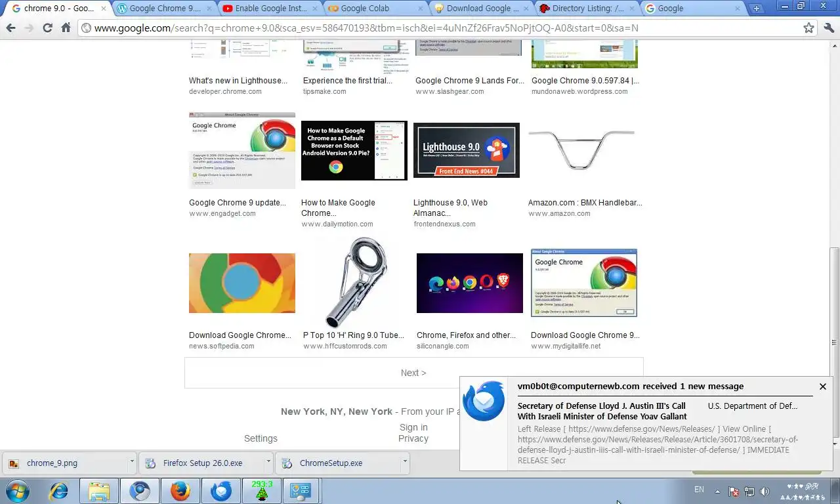The width and height of the screenshot is (840, 504).
Task: Switch to the 'Download Google...' tab
Action: click(x=482, y=9)
